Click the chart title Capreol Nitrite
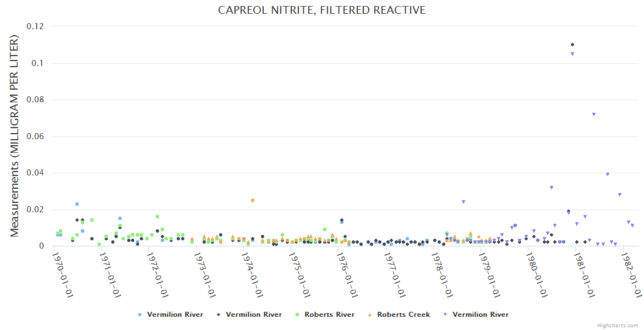The width and height of the screenshot is (644, 330). pyautogui.click(x=321, y=10)
